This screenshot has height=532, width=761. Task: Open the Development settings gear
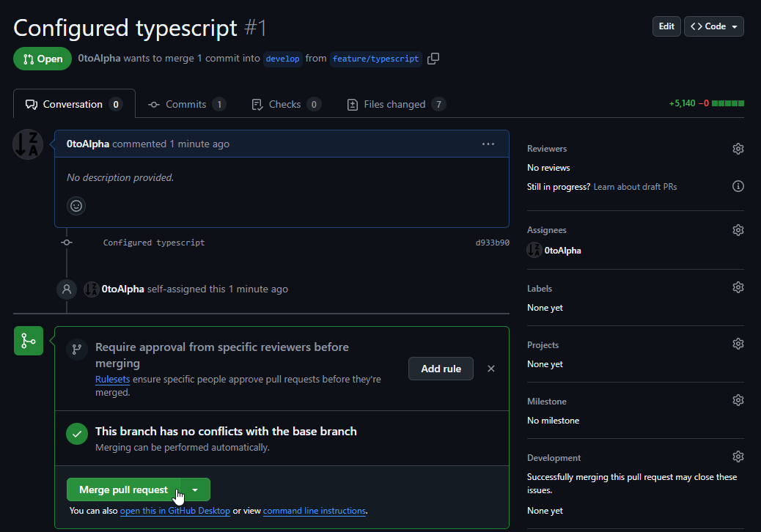tap(738, 456)
